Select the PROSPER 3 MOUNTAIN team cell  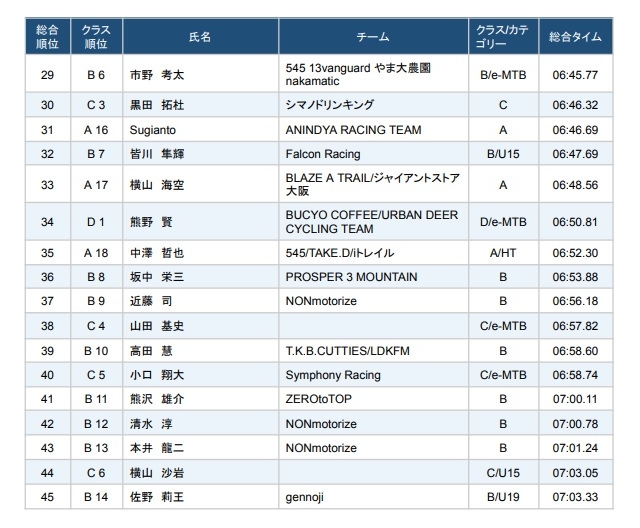point(351,277)
